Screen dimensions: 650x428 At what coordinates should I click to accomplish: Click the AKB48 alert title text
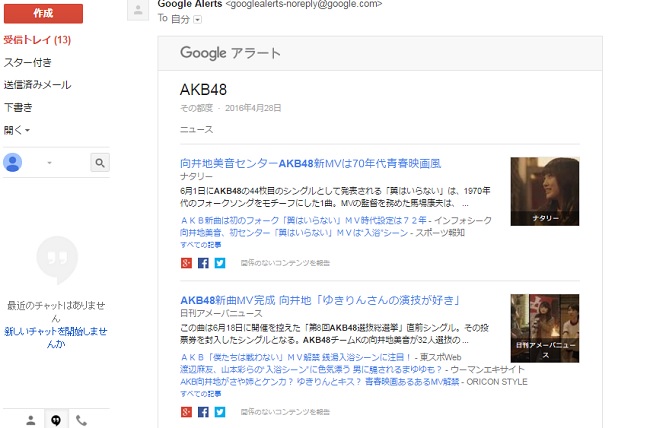click(203, 90)
